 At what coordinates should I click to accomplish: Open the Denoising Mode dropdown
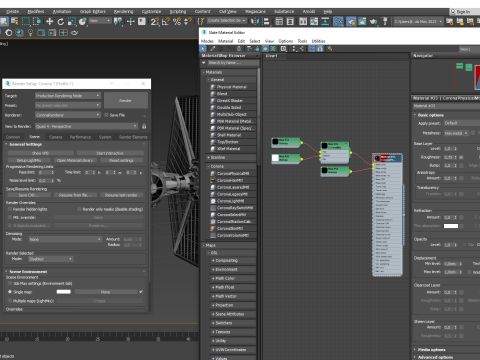tap(65, 239)
